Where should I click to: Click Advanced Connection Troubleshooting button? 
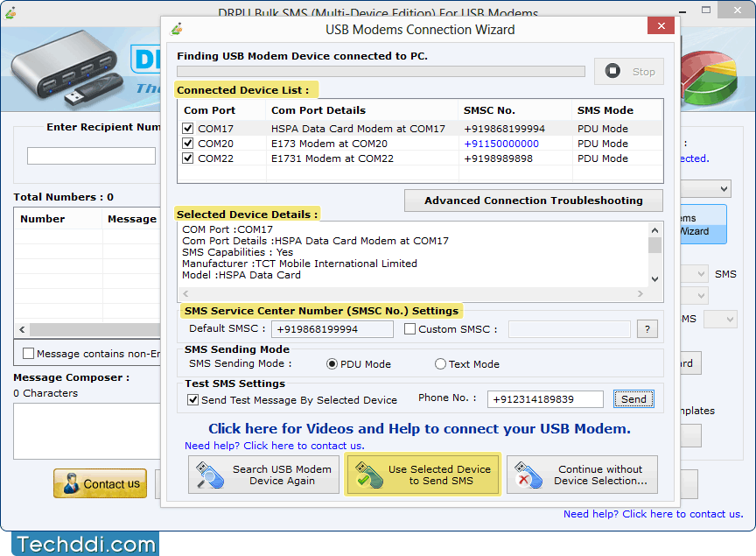(533, 201)
